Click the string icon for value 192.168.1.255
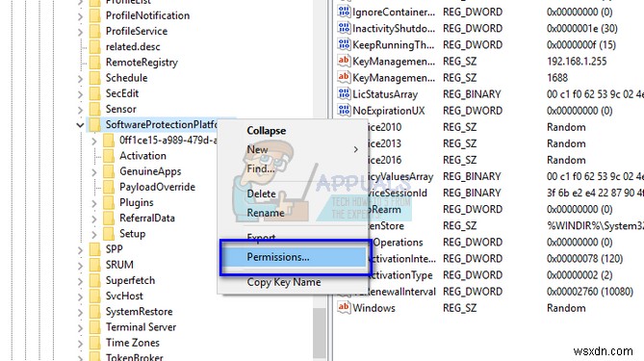The width and height of the screenshot is (644, 361). tap(344, 61)
